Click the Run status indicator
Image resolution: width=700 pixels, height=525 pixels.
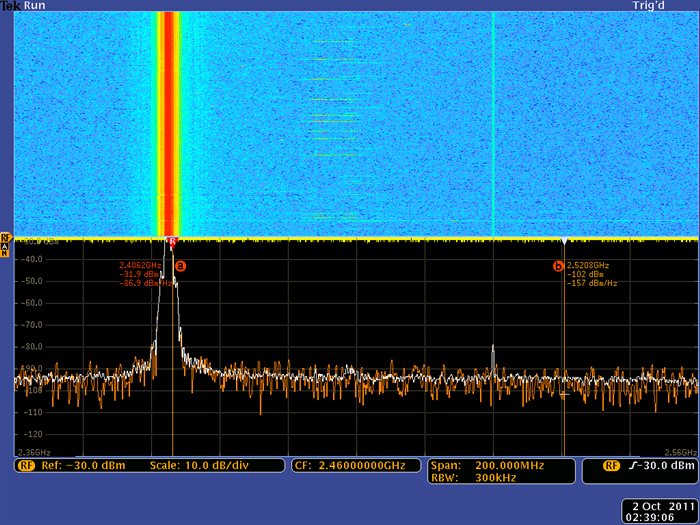(x=34, y=5)
